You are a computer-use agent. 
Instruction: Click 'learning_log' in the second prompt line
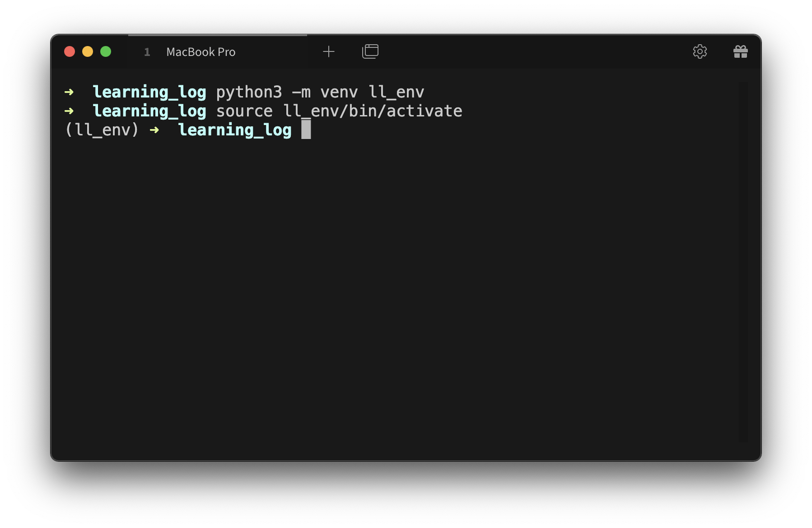pyautogui.click(x=149, y=111)
